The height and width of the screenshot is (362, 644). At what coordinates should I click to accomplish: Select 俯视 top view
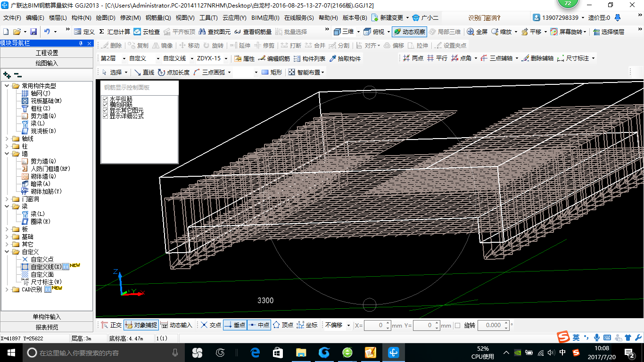coord(375,32)
